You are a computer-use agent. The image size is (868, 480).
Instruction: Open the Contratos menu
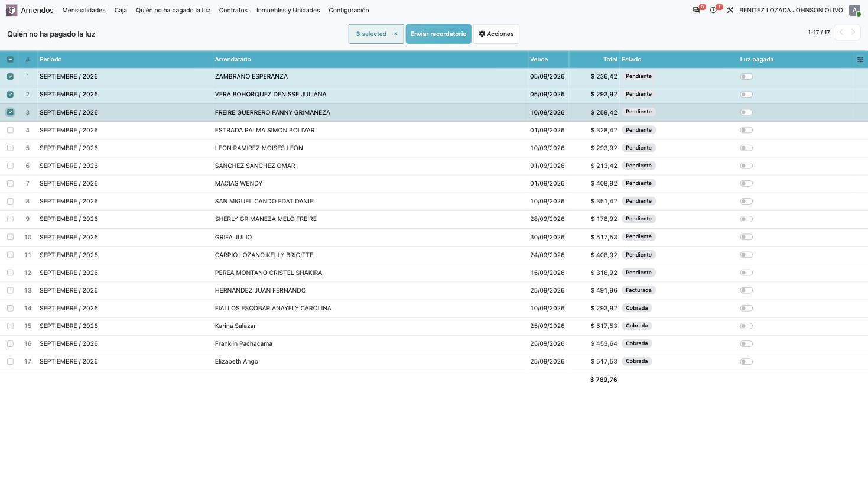click(233, 10)
